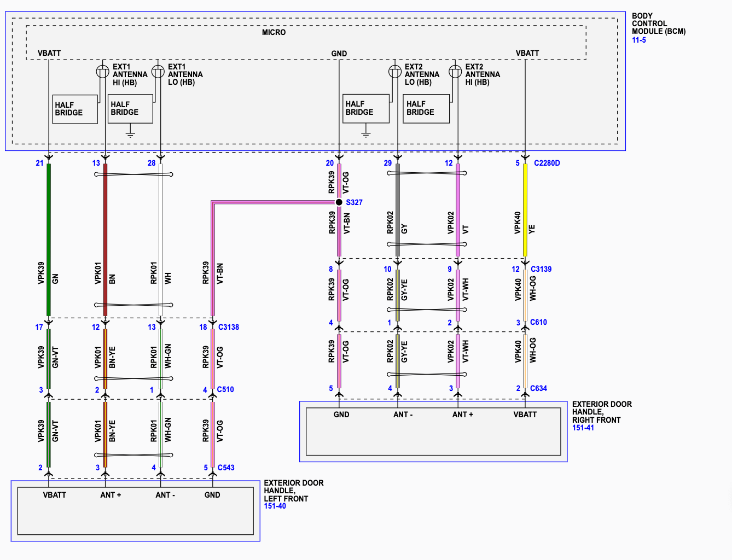This screenshot has height=560, width=732.
Task: Click the S327 splice dot
Action: [339, 202]
